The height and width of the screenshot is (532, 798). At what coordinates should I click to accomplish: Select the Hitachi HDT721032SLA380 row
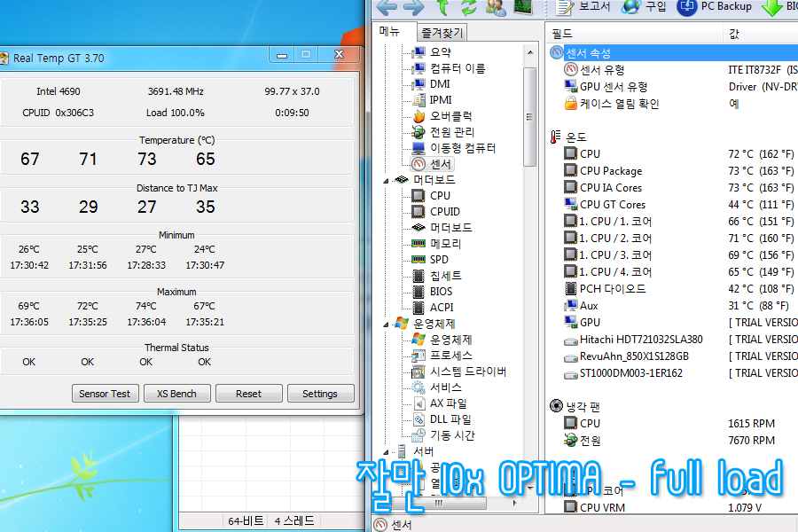[673, 339]
